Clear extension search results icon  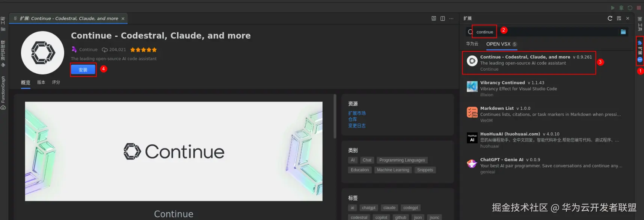tap(619, 18)
